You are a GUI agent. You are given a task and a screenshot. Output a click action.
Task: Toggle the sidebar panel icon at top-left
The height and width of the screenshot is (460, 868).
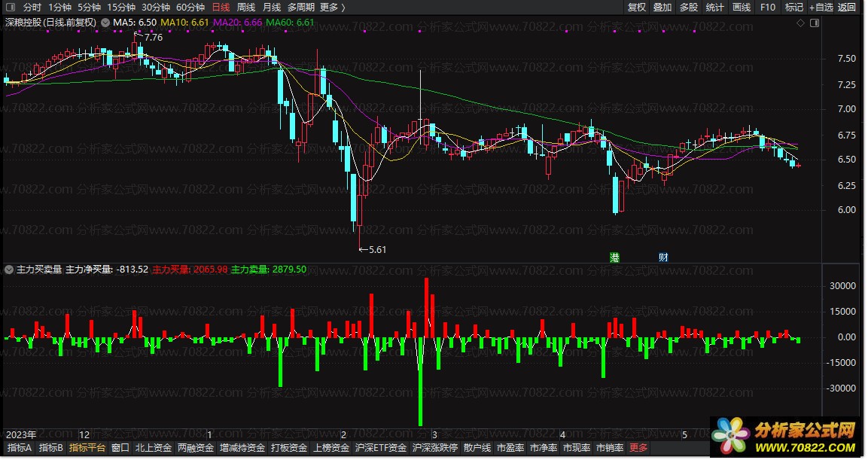pyautogui.click(x=10, y=8)
